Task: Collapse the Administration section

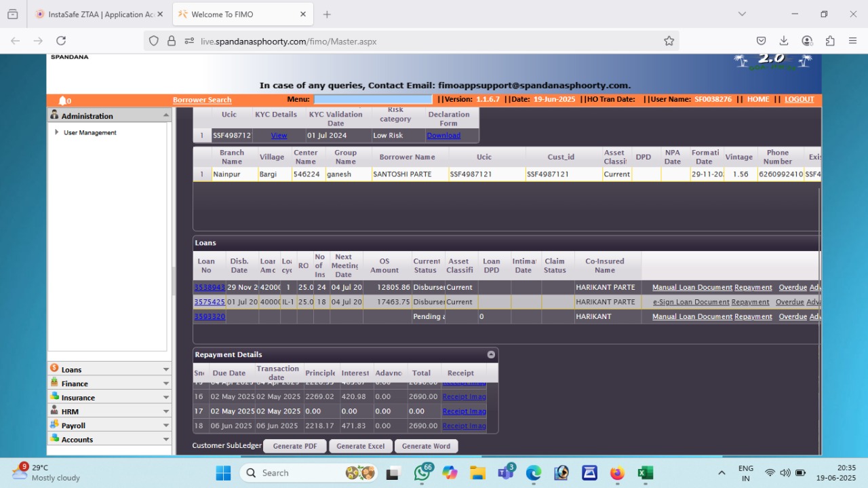Action: (x=165, y=115)
